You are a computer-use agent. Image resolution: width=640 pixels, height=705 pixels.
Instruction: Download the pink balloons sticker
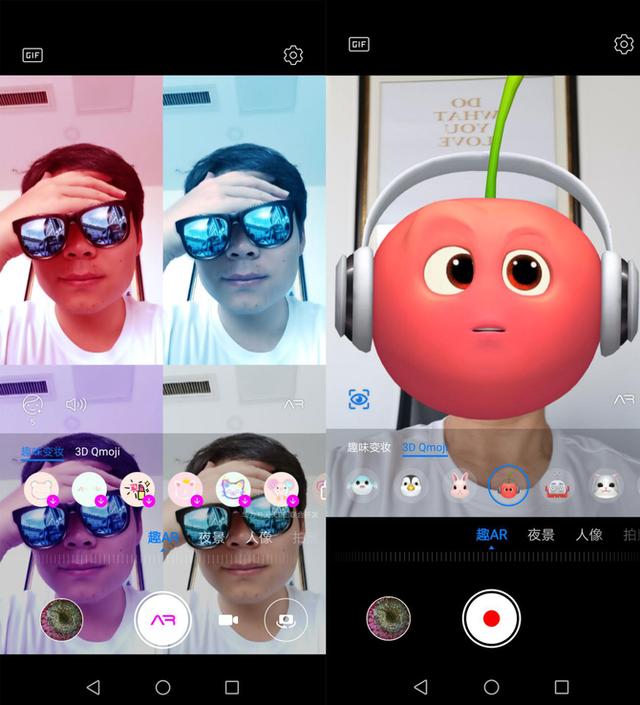point(282,489)
